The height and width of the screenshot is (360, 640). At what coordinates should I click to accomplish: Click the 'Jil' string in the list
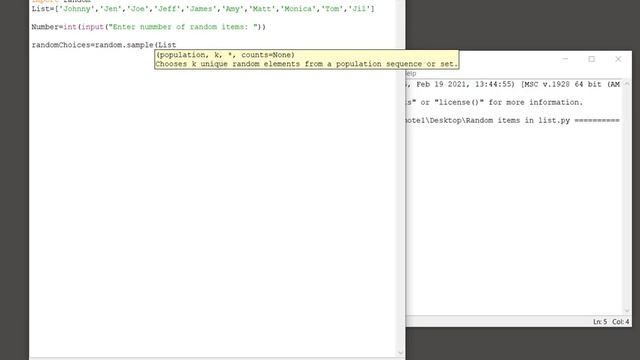359,9
